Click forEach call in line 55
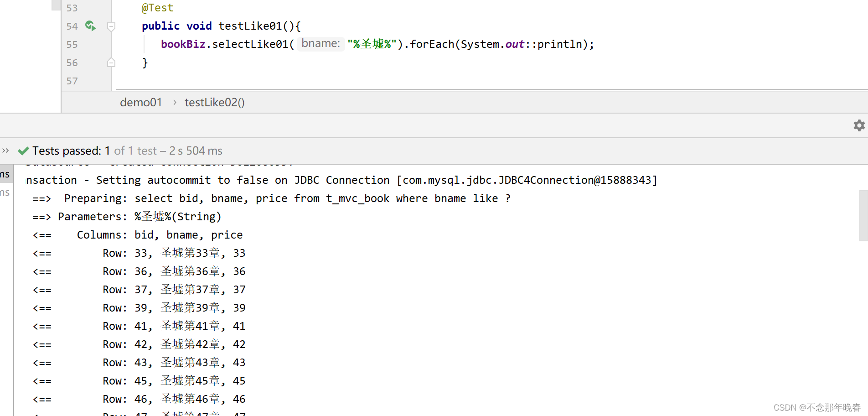This screenshot has width=868, height=416. 432,44
